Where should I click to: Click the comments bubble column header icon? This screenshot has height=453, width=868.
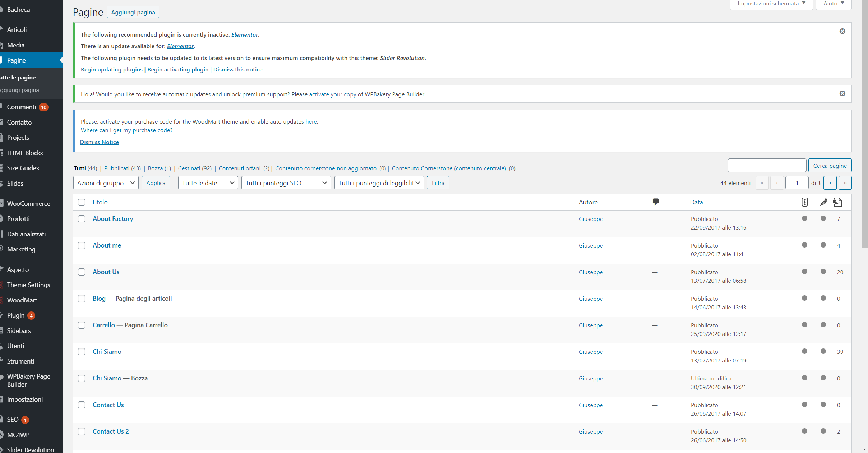[x=655, y=202]
